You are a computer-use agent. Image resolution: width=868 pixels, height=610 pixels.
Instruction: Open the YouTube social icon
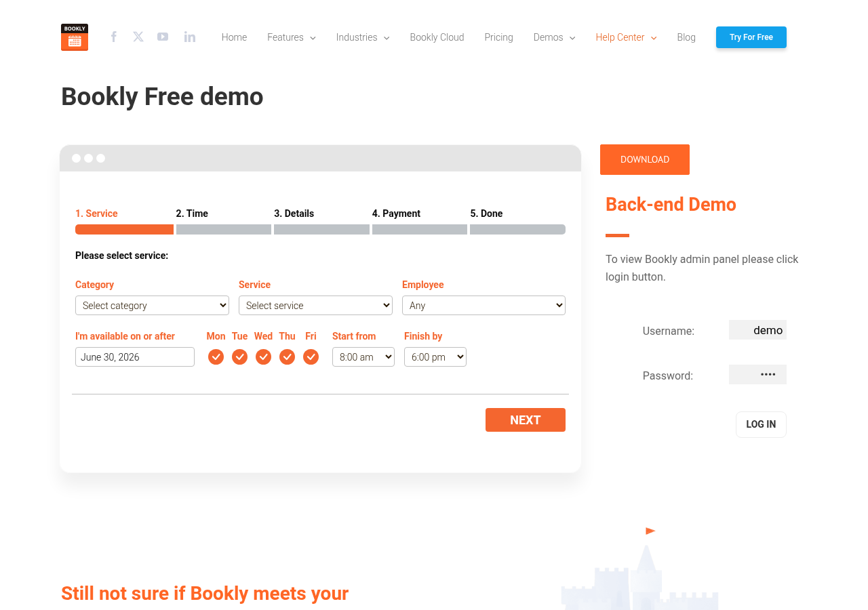(x=163, y=37)
